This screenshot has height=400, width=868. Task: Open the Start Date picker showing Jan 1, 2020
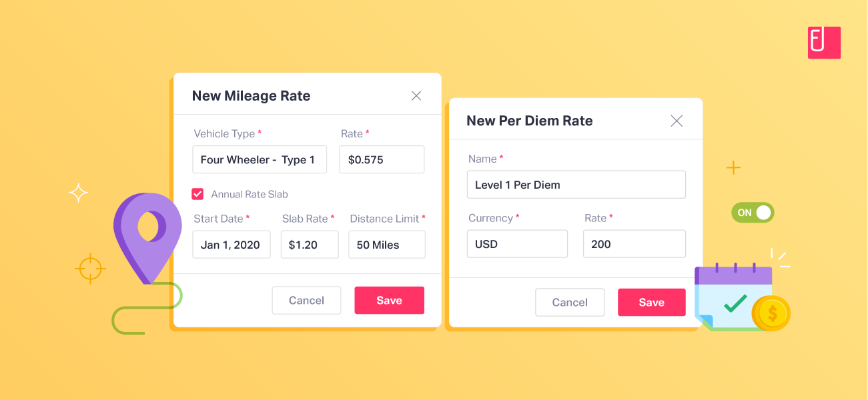click(231, 245)
